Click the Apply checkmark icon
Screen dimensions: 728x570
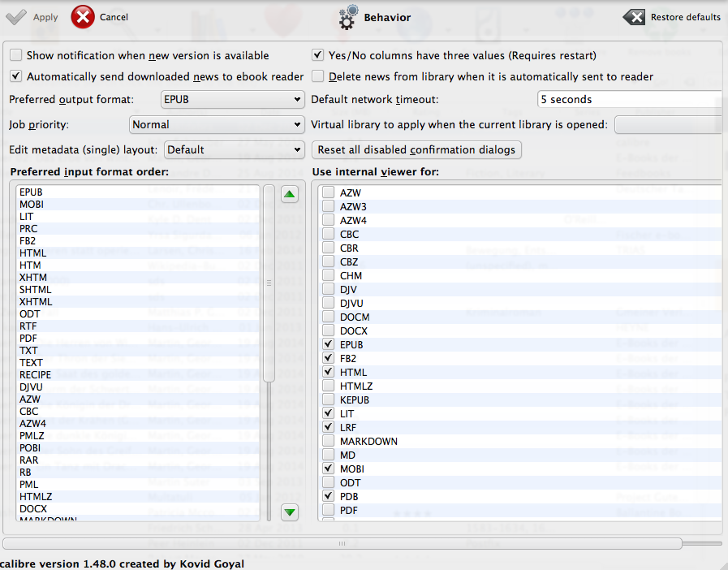point(16,17)
